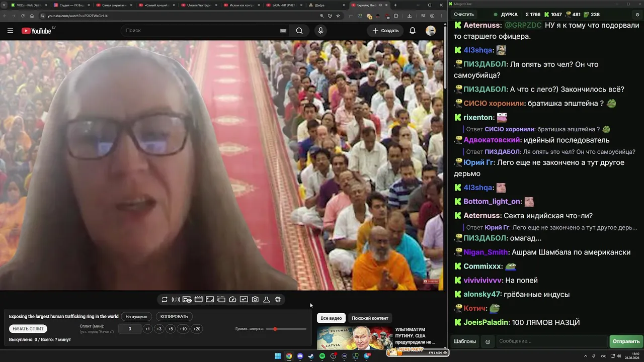The image size is (644, 362).
Task: Reload the page in the browser
Action: pyautogui.click(x=23, y=16)
